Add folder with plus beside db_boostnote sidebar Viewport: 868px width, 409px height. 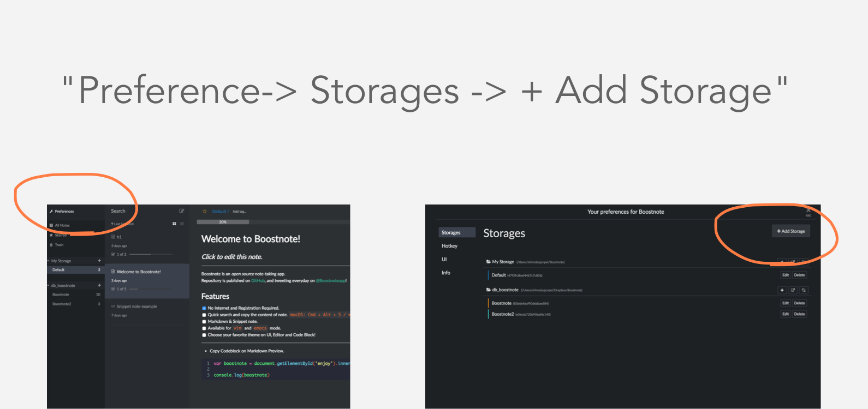(x=99, y=285)
